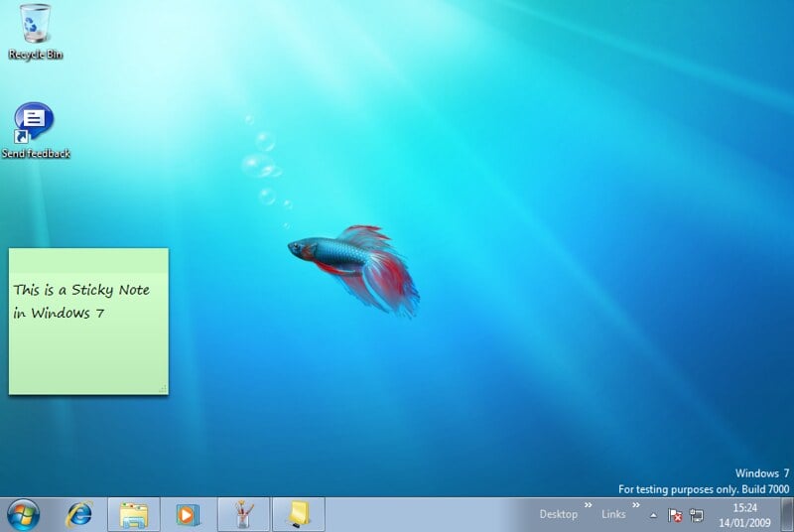Select Sticky Notes taskbar button
Screen dimensions: 794x532
click(x=298, y=514)
